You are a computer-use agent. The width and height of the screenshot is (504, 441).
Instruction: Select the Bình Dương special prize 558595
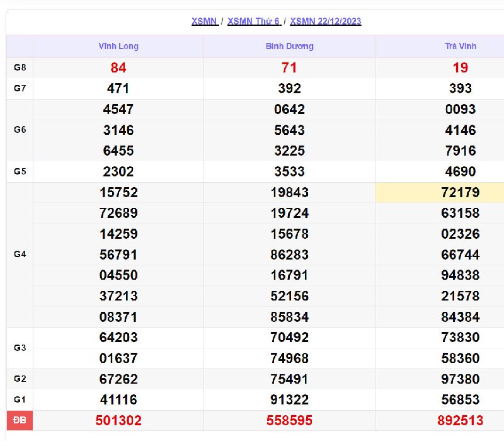click(x=289, y=420)
